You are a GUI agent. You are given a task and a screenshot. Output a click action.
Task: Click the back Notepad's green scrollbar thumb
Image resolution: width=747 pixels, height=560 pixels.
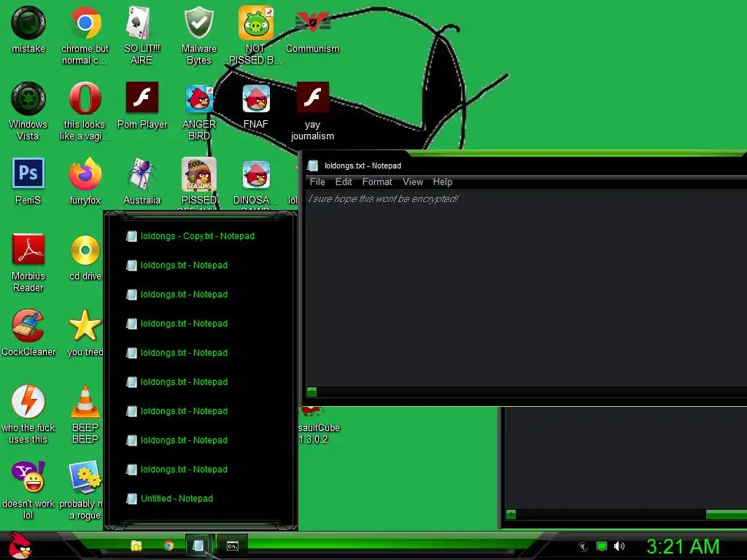tap(726, 514)
